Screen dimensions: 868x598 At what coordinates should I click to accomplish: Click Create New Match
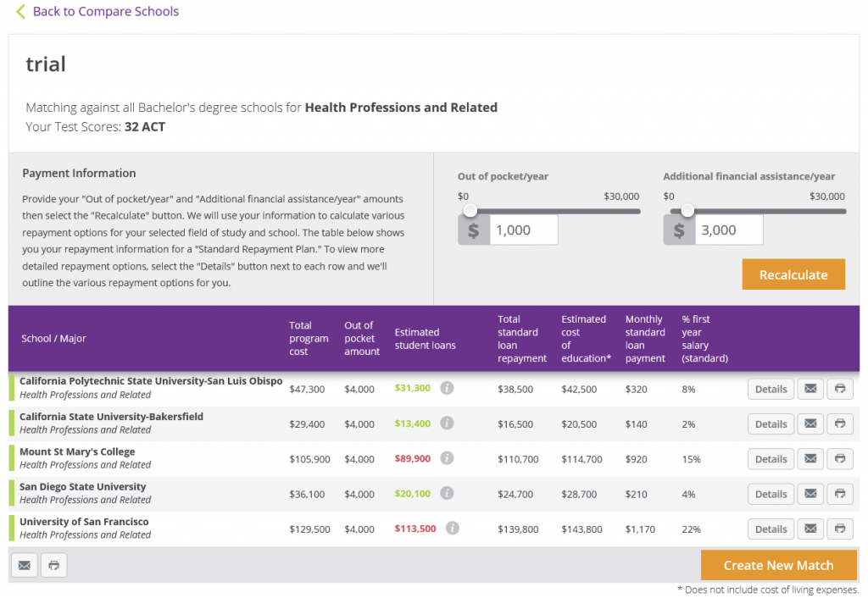click(x=779, y=565)
